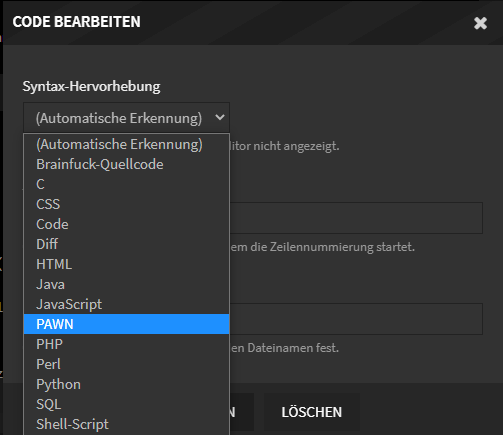Select PHP syntax highlighting
Image resolution: width=503 pixels, height=435 pixels.
(126, 344)
